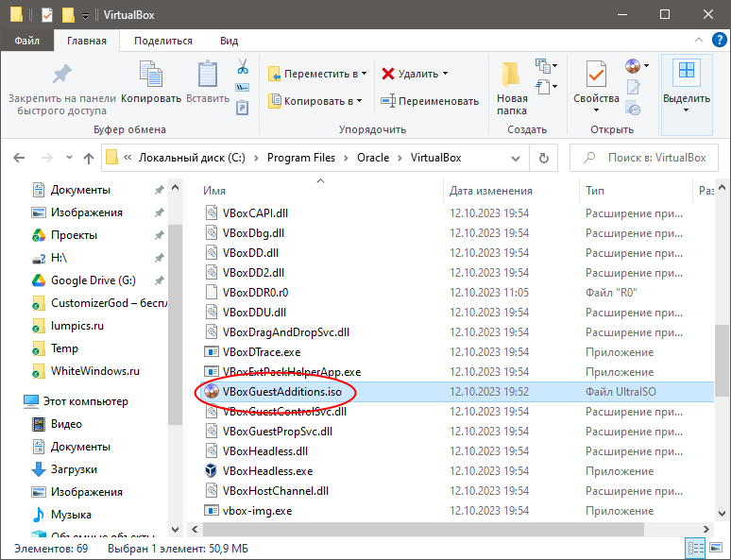Click Переименовать rename button
The image size is (731, 560).
(430, 101)
